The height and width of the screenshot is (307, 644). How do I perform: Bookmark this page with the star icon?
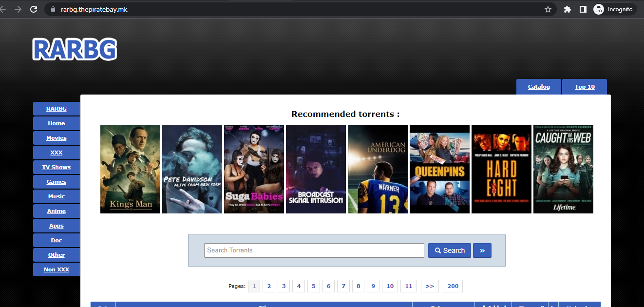point(548,9)
